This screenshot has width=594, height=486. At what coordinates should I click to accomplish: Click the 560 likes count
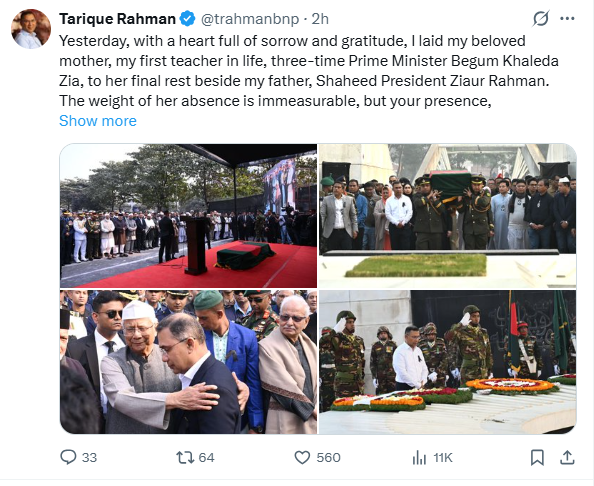[x=328, y=458]
